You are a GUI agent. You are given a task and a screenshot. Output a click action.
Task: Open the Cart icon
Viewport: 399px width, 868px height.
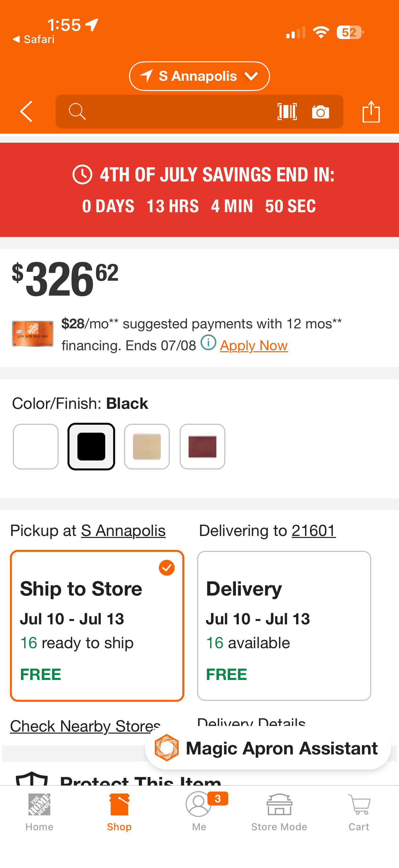(x=359, y=812)
